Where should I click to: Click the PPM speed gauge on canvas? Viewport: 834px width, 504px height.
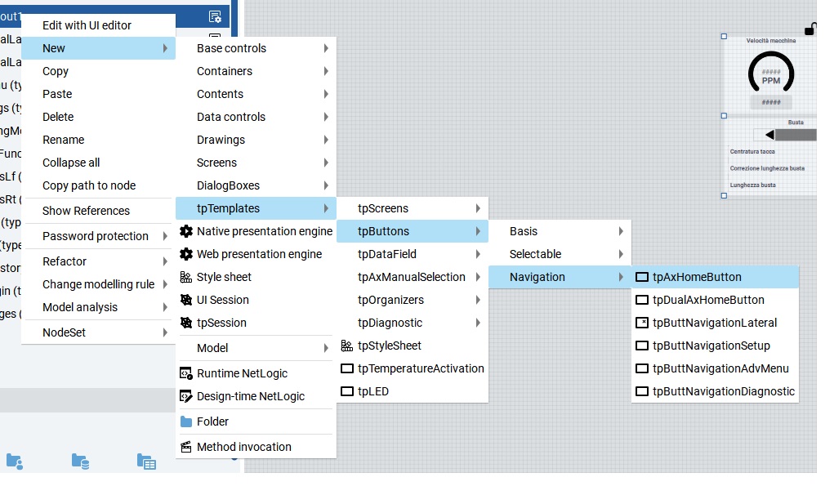770,74
